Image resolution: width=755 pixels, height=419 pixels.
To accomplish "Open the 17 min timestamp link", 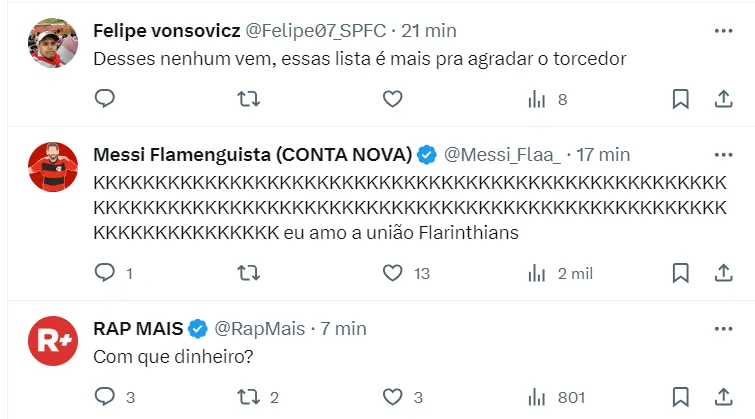I will click(603, 155).
